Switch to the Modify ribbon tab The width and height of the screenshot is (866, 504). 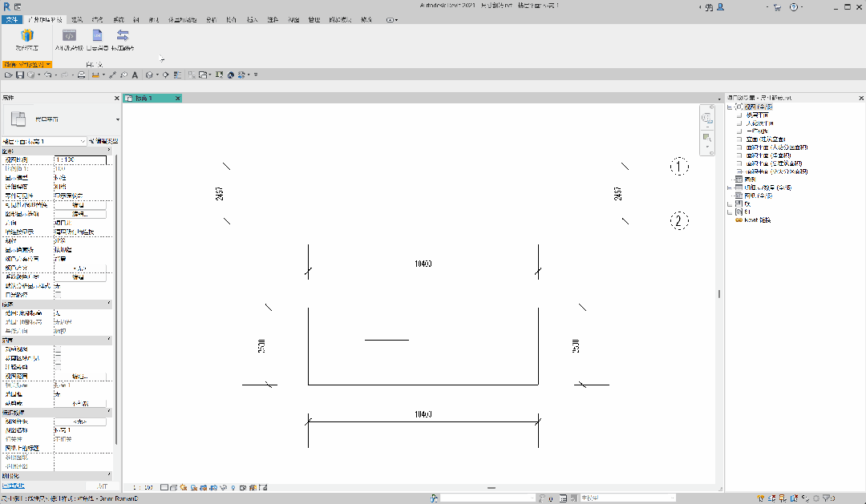coord(366,20)
